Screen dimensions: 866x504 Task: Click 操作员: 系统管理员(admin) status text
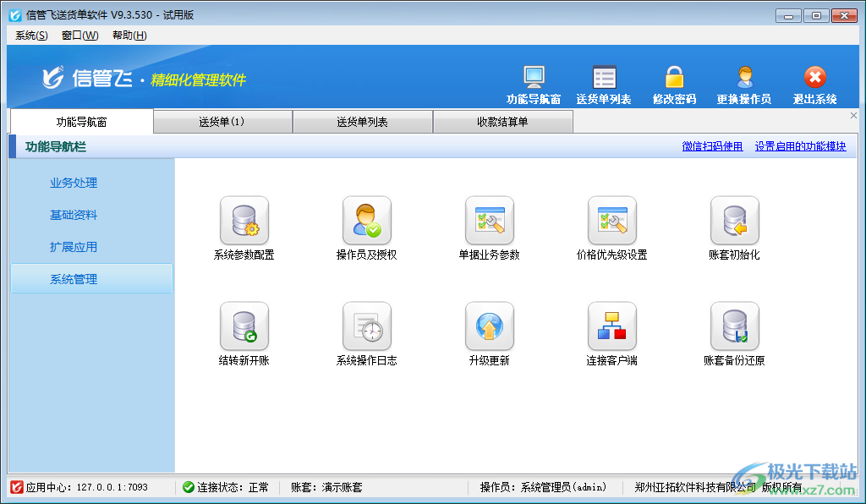click(x=544, y=487)
